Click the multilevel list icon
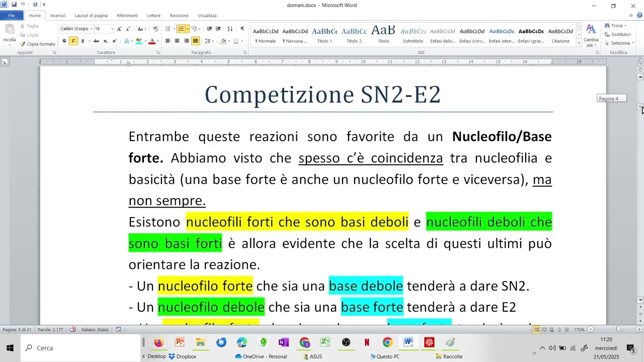This screenshot has height=362, width=644. pos(195,29)
